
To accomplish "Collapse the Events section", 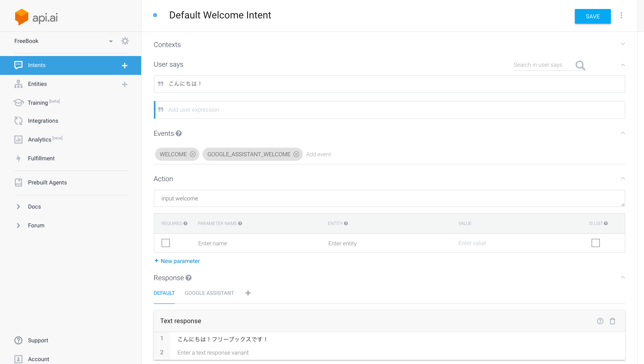I will [623, 133].
